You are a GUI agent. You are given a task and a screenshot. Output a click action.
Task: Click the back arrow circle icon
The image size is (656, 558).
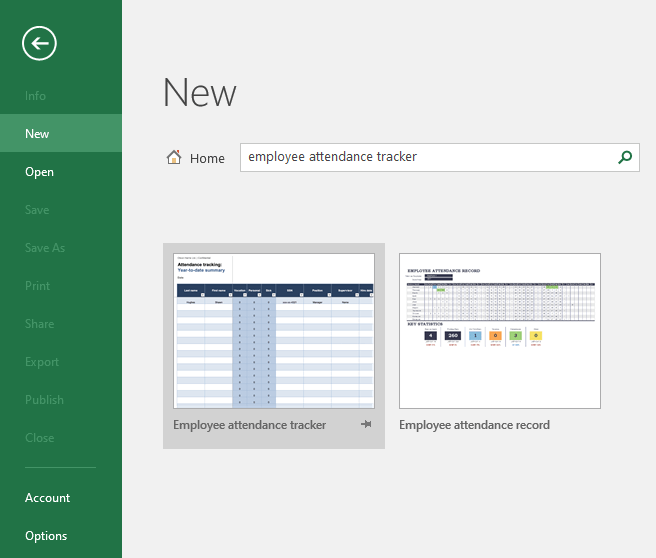coord(39,43)
